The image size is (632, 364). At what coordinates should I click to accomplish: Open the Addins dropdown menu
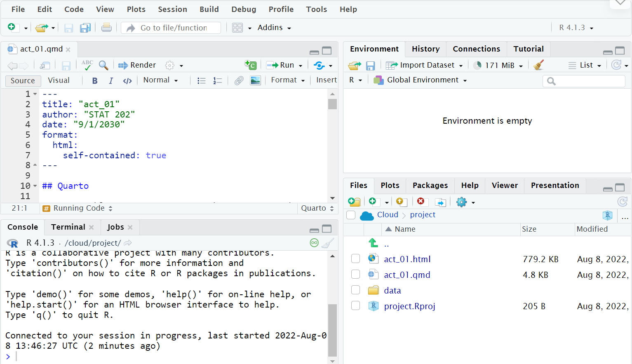274,28
